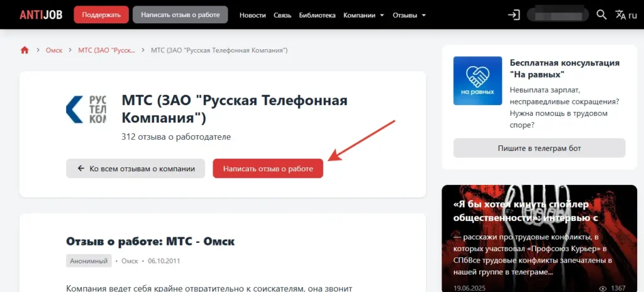Open the ANTIJOB logo homepage
This screenshot has height=292, width=644.
tap(41, 15)
